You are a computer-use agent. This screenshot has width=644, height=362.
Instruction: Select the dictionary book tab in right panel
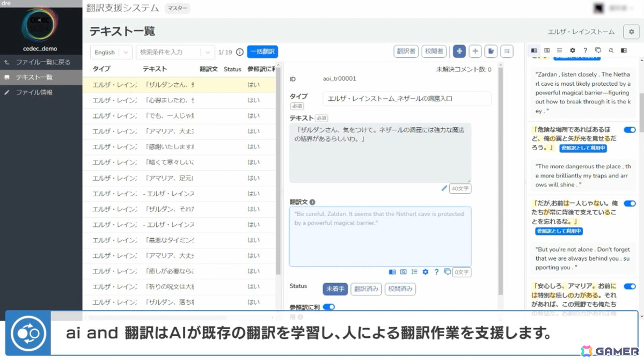click(535, 50)
